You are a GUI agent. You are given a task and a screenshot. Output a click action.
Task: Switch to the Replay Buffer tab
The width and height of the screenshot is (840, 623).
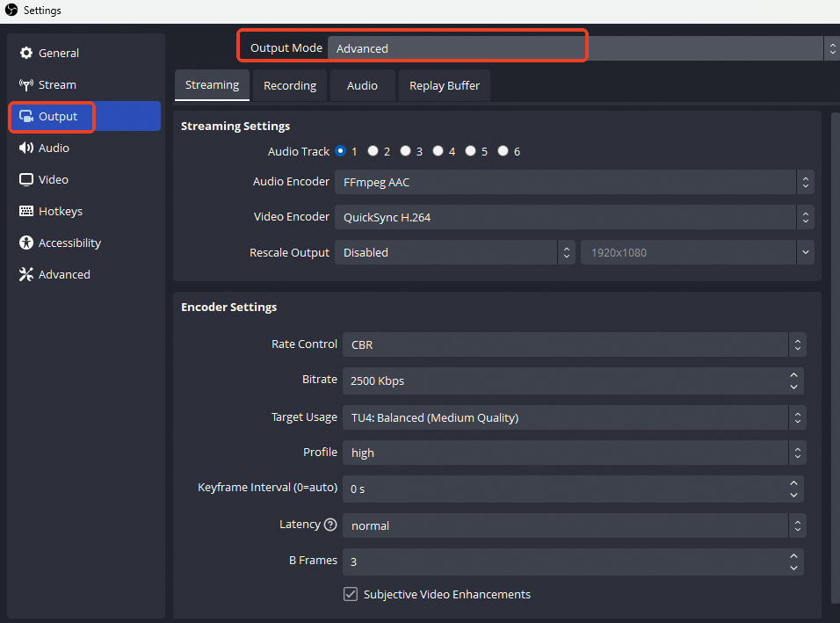pyautogui.click(x=444, y=86)
